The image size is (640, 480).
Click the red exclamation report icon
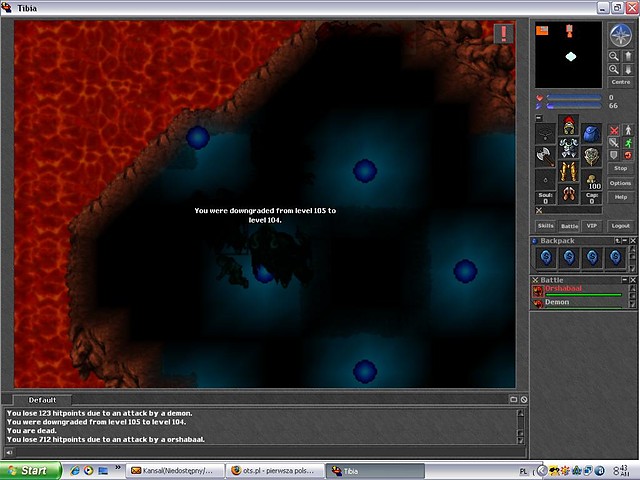pos(504,33)
